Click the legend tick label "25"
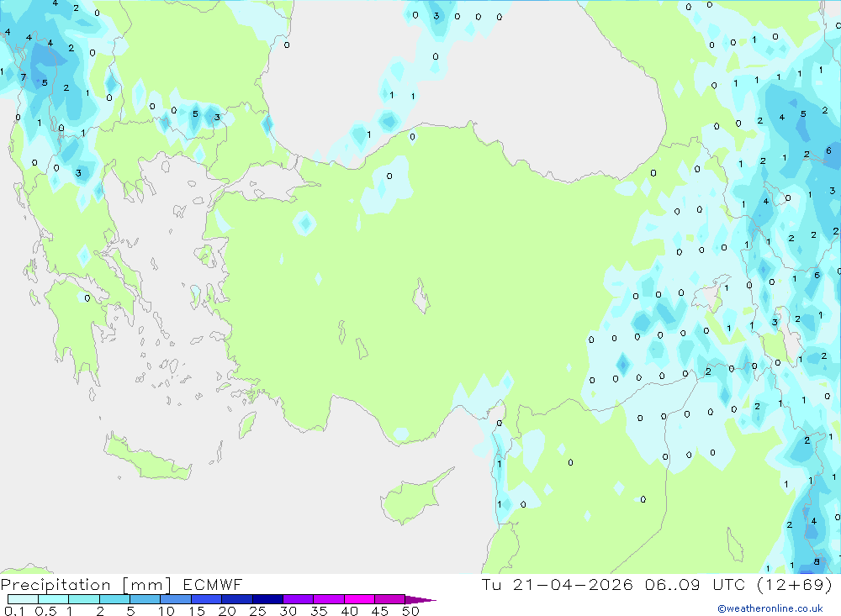Screen dimensions: 841x616 click(x=257, y=611)
